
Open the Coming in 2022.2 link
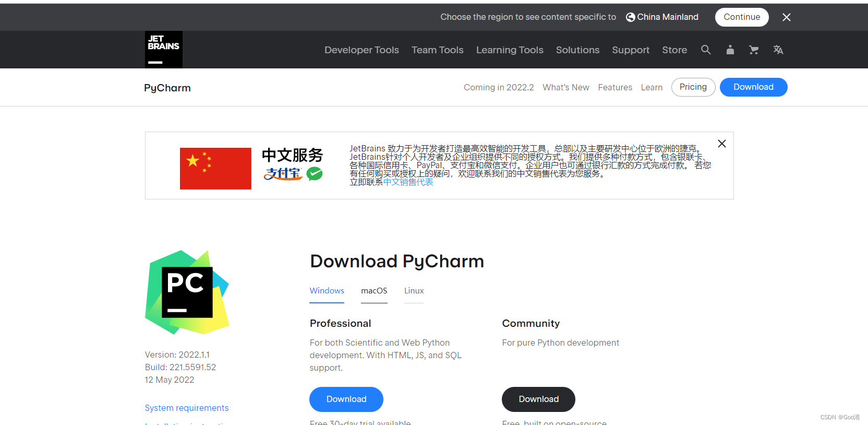499,87
